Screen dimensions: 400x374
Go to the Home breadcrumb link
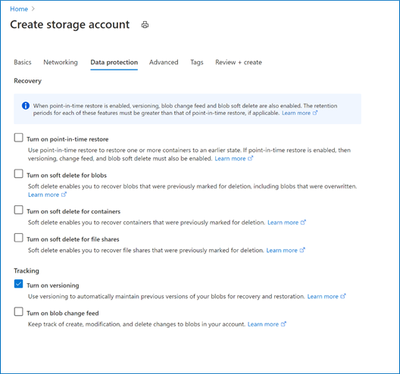pos(19,9)
